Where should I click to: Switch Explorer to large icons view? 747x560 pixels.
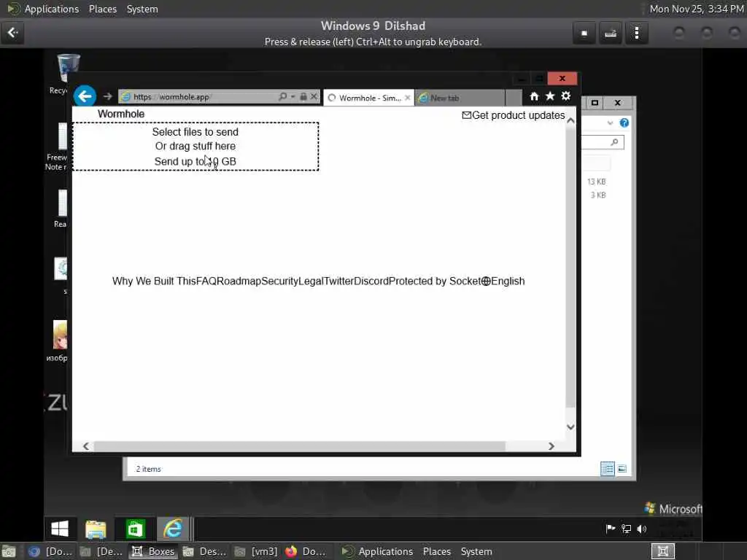(622, 469)
